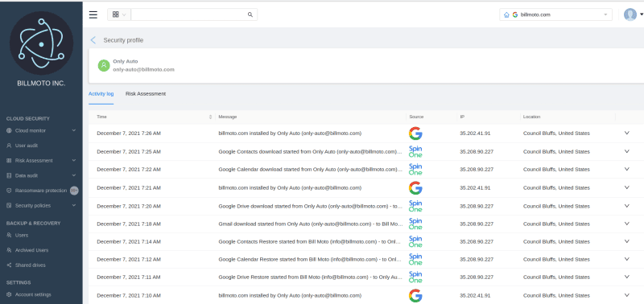Click the Location column header
644x304 pixels.
532,117
